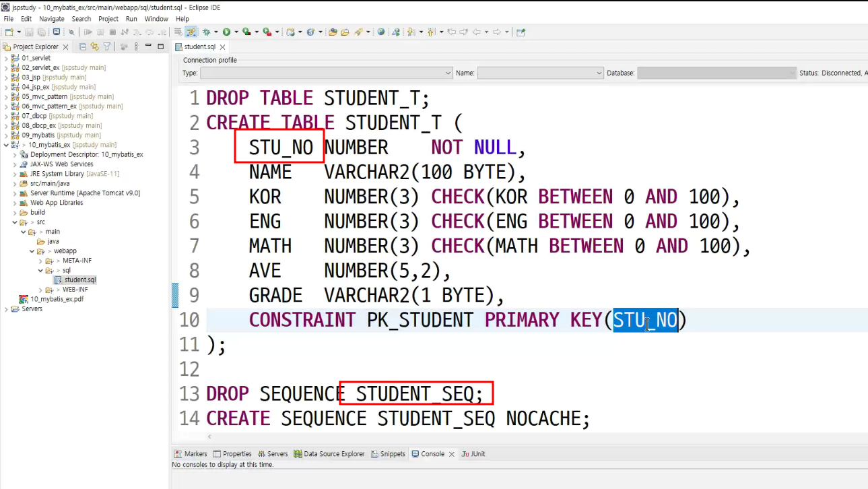Maximize the Project Explorer panel

click(x=160, y=46)
